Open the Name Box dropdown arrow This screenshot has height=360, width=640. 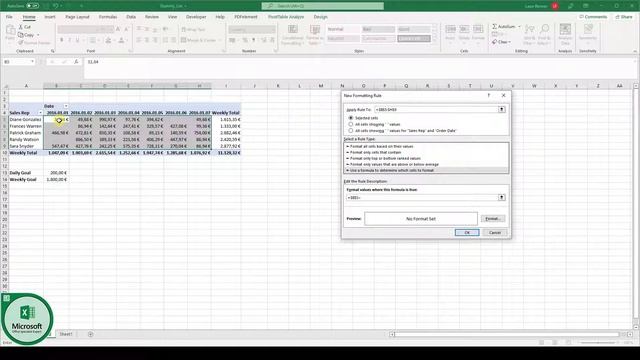[x=32, y=62]
